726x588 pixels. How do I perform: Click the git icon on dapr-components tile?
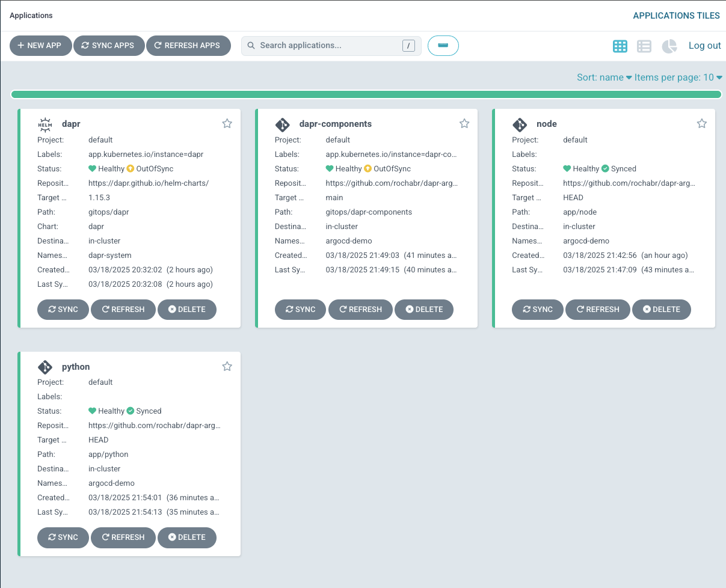[282, 124]
